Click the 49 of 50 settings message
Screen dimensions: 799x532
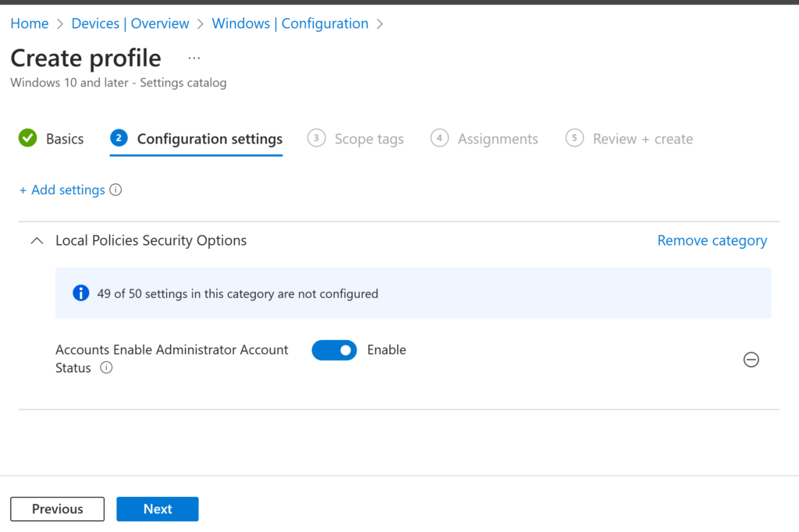tap(237, 294)
